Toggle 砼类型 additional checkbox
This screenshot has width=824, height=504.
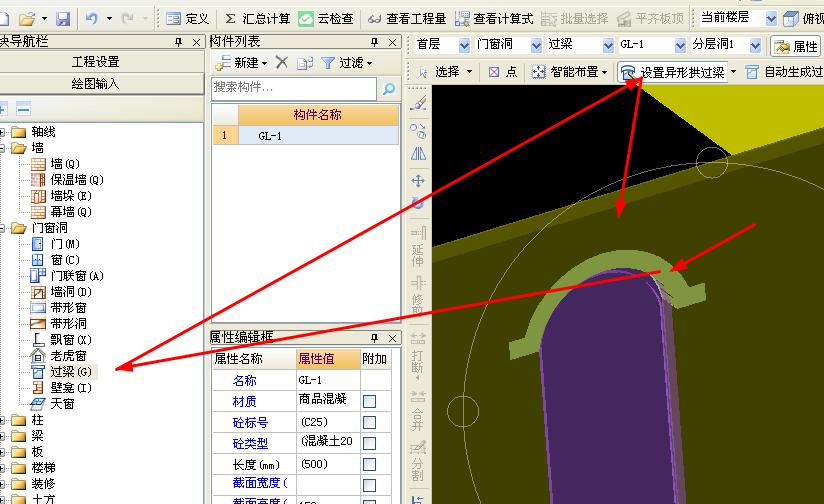[369, 443]
